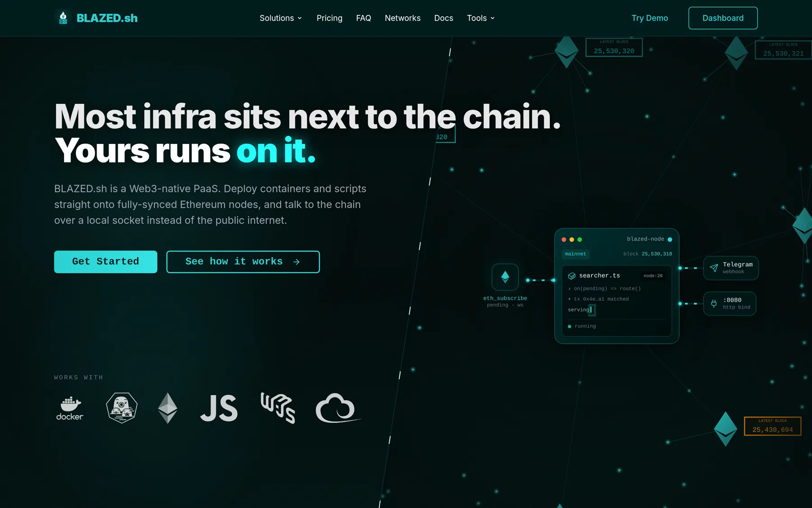Click the latest block 25,530,320 label
This screenshot has height=508, width=812.
click(x=614, y=47)
